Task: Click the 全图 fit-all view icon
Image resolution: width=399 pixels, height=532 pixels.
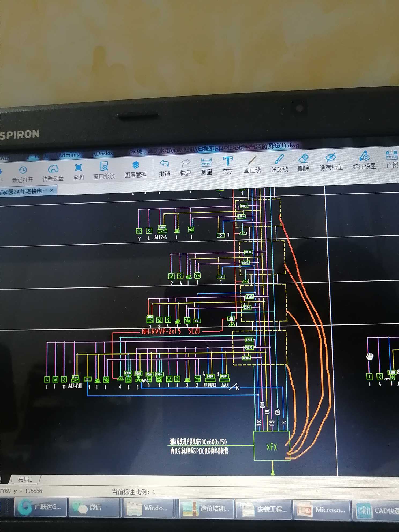Action: tap(78, 172)
